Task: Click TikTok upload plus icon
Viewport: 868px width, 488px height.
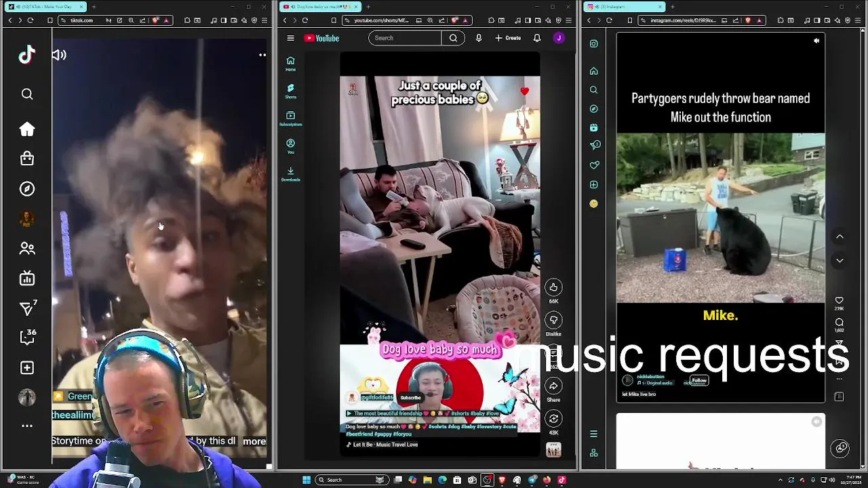Action: (x=27, y=367)
